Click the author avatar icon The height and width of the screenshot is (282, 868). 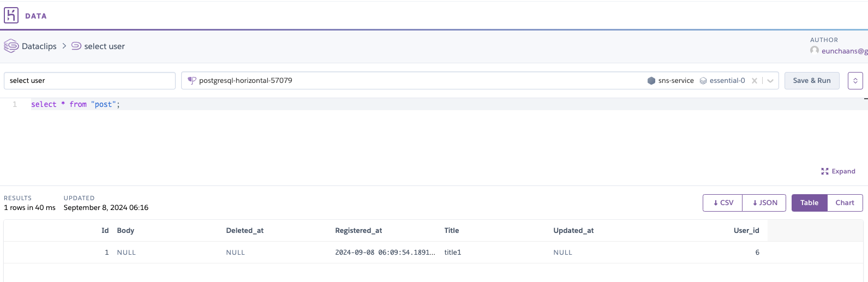815,50
